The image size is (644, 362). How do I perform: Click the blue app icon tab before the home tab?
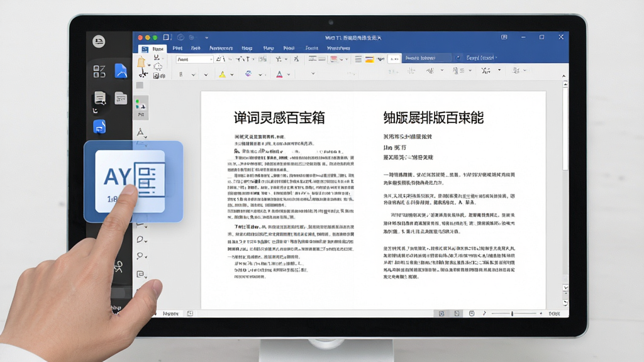[x=145, y=49]
